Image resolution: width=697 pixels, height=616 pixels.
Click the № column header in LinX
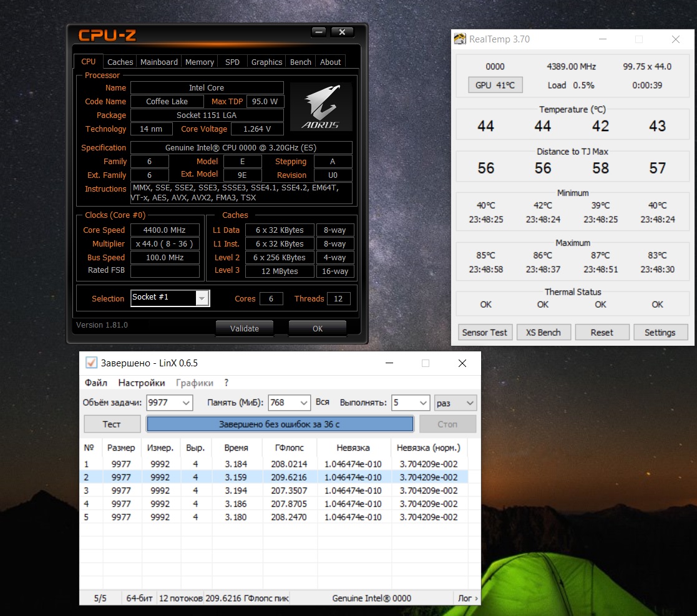pos(90,447)
